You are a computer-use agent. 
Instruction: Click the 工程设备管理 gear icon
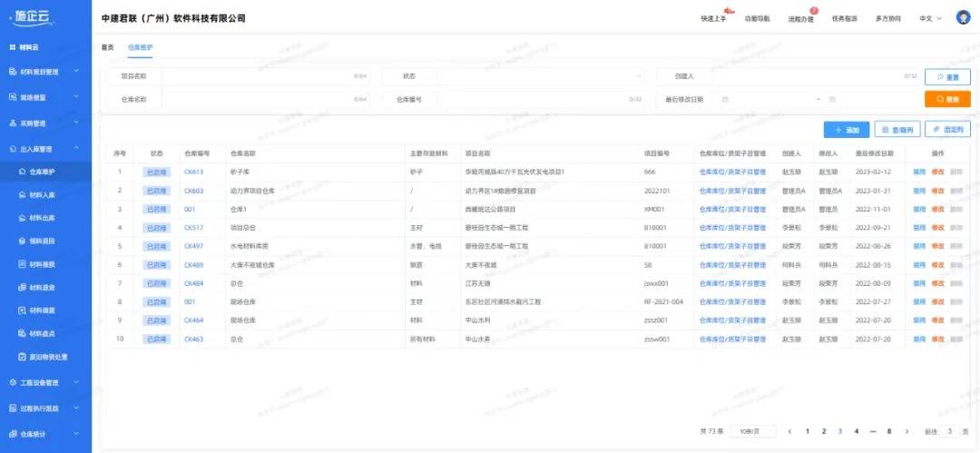[13, 382]
